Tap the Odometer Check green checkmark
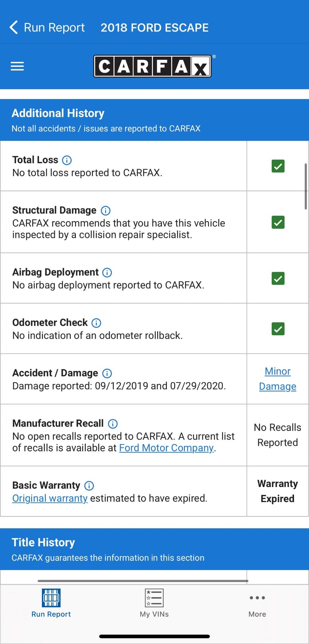Image resolution: width=309 pixels, height=644 pixels. tap(278, 329)
